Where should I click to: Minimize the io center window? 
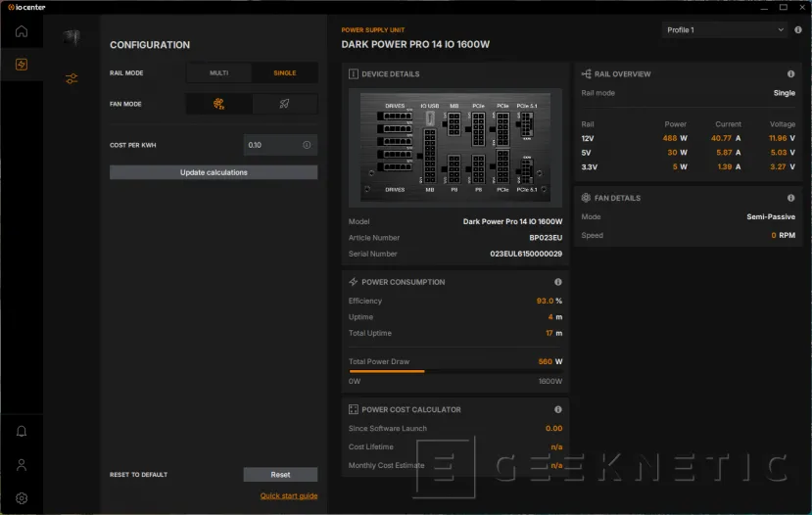point(764,7)
